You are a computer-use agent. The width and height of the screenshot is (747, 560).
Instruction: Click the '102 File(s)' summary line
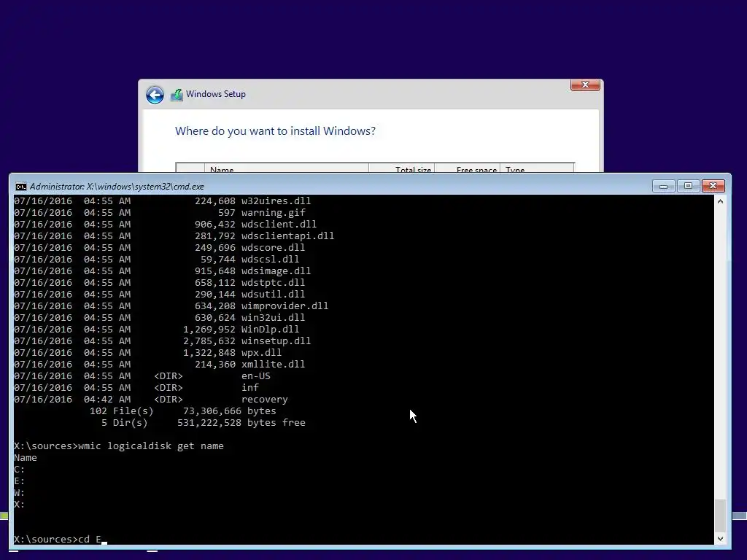pyautogui.click(x=182, y=411)
